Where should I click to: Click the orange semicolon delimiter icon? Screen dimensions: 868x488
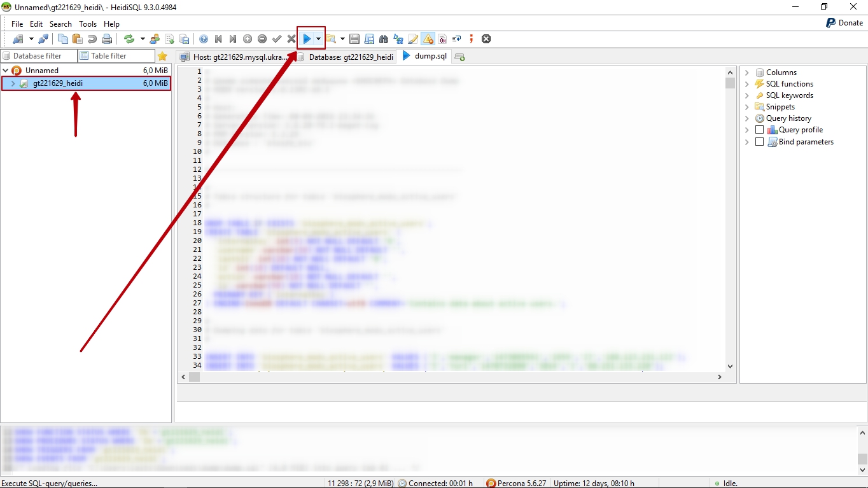coord(472,39)
